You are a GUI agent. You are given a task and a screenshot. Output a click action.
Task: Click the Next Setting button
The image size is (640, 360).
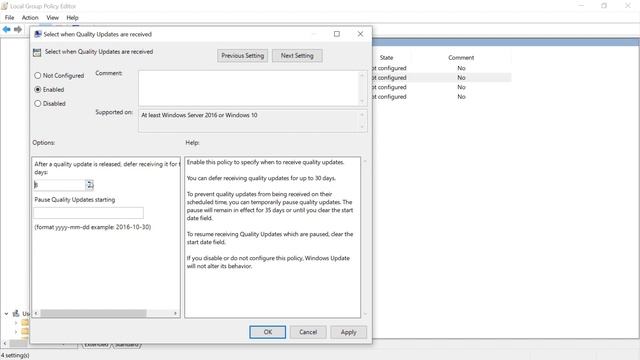(x=297, y=56)
